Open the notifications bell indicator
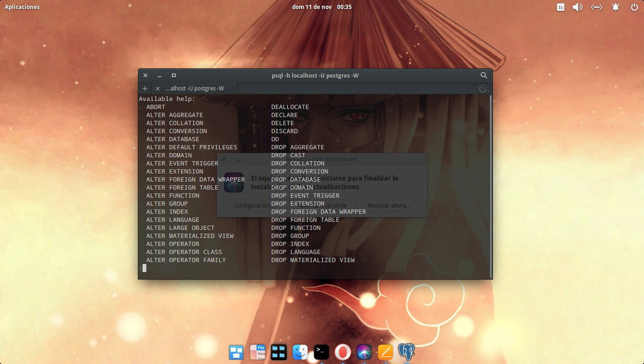This screenshot has height=364, width=644. pos(616,7)
